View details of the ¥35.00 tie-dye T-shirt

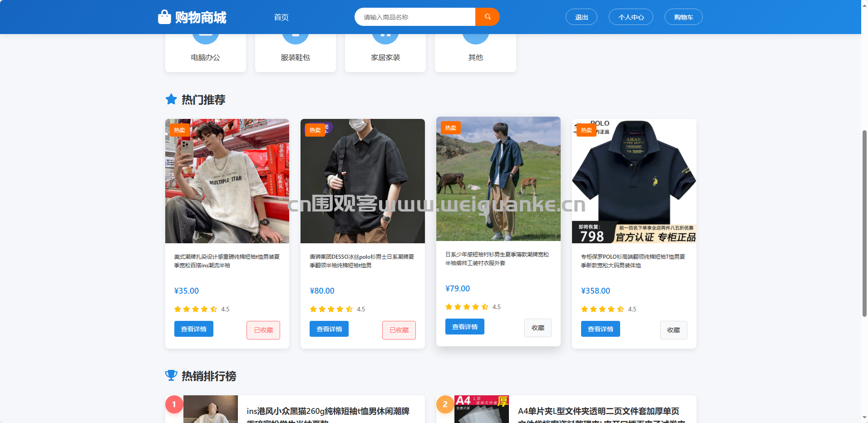194,329
